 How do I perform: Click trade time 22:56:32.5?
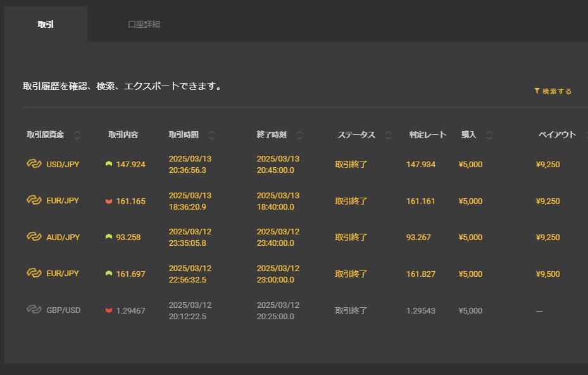coord(187,279)
